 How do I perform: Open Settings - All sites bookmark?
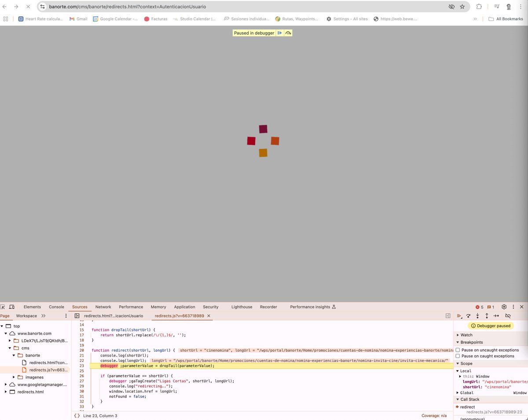[x=347, y=19]
